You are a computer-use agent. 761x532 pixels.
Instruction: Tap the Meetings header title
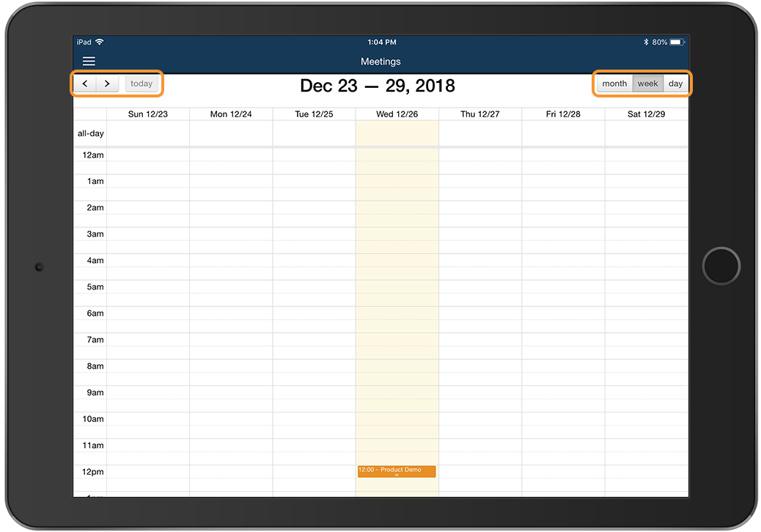[x=380, y=62]
